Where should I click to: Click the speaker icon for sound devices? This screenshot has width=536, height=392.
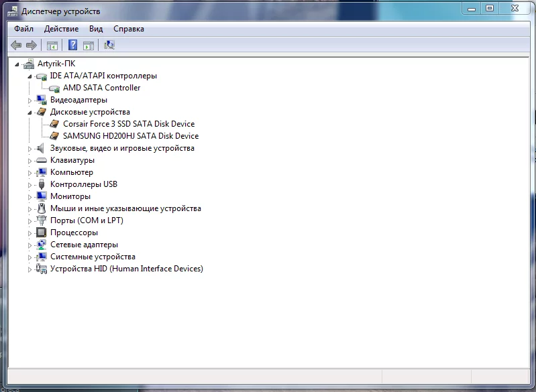41,148
